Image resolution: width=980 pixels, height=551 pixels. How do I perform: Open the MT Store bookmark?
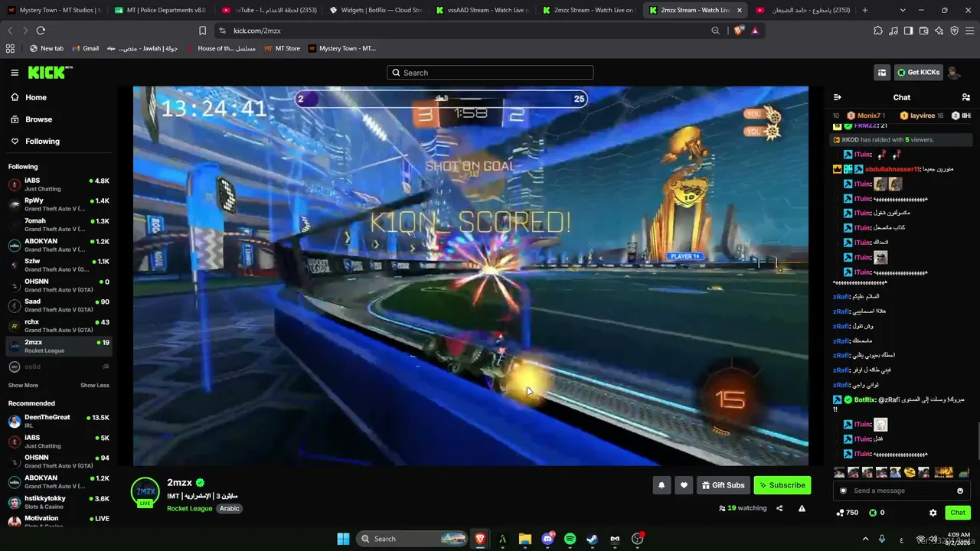click(x=283, y=48)
